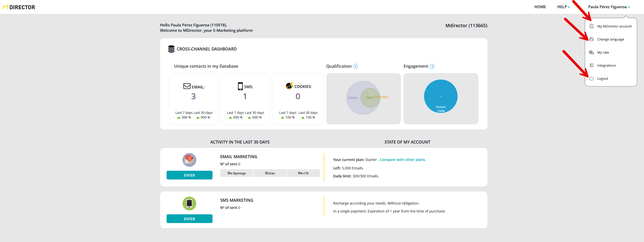Image resolution: width=644 pixels, height=242 pixels.
Task: Click the SMS Marketing green phone icon
Action: coord(189,204)
